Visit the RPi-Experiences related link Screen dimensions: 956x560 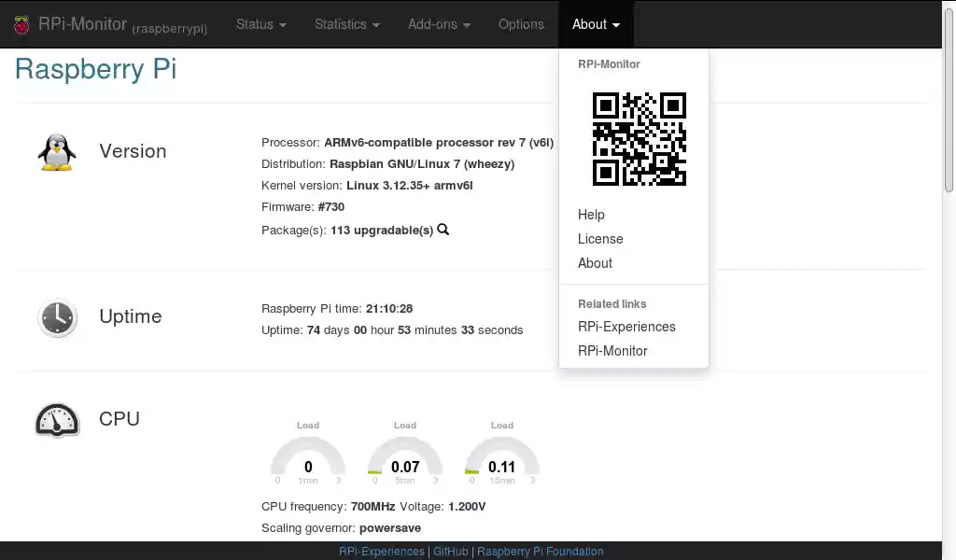point(626,327)
